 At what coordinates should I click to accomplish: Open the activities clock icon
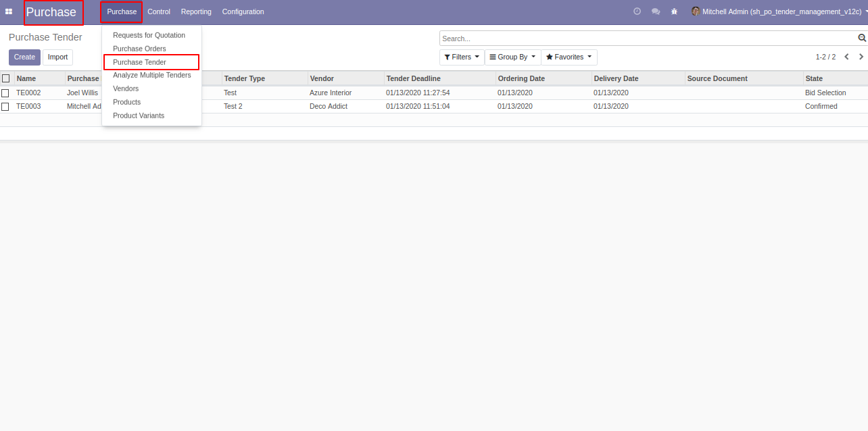(637, 11)
